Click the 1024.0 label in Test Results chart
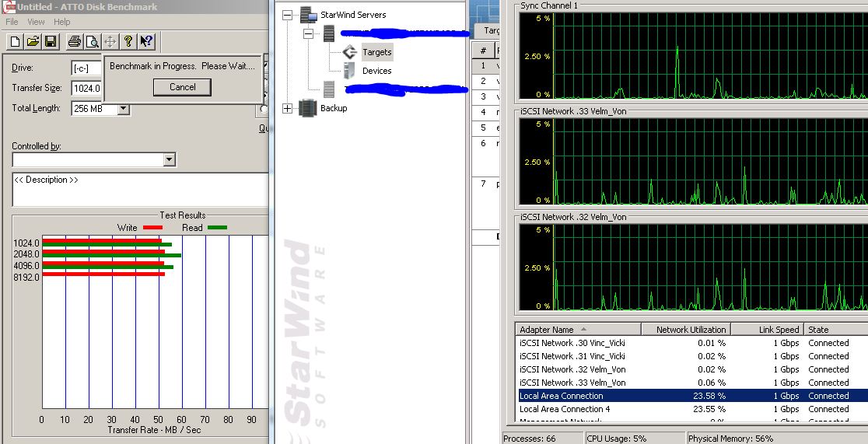868x444 pixels. pos(26,243)
